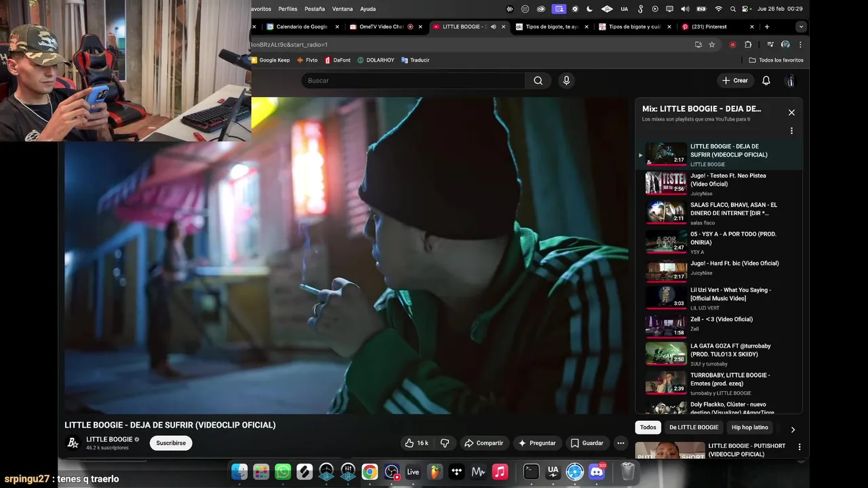The image size is (868, 488).
Task: Open Traducir bookmark
Action: click(x=415, y=60)
